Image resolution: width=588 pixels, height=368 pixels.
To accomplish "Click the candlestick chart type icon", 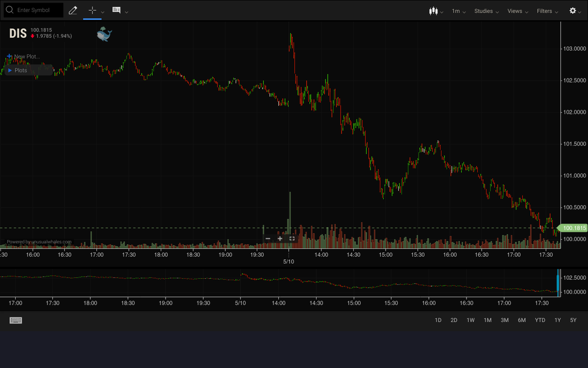I will pos(433,10).
